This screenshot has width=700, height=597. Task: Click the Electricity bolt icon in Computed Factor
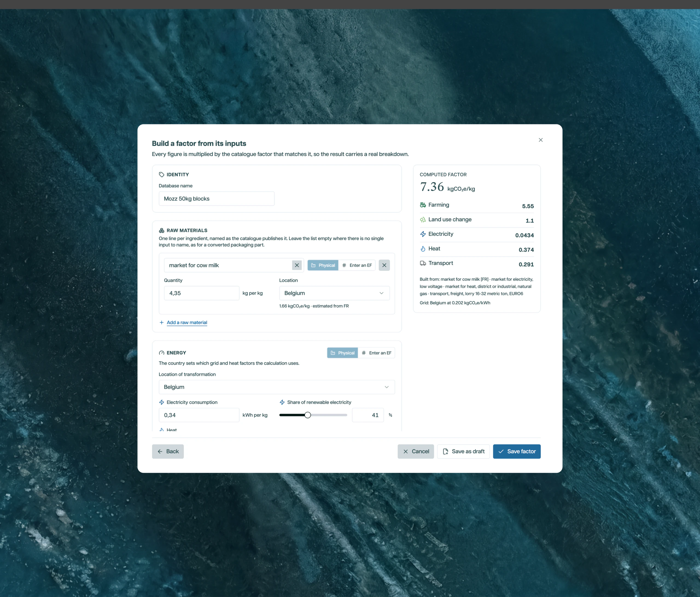[x=423, y=234]
